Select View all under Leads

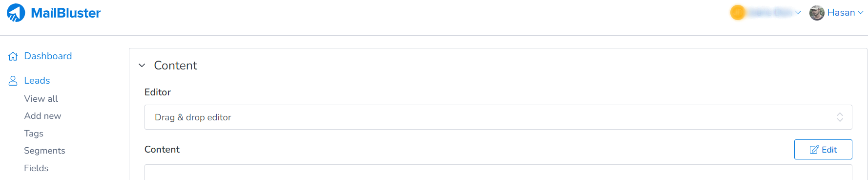(41, 99)
